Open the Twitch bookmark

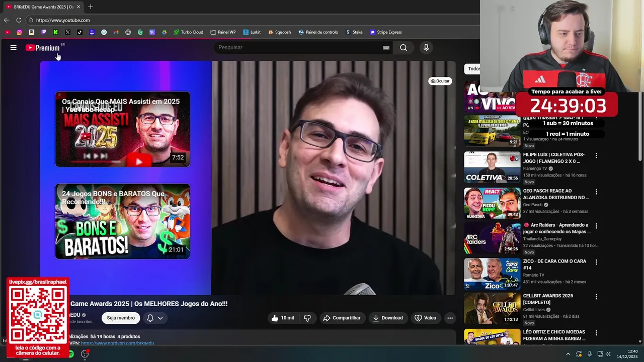coord(43,32)
